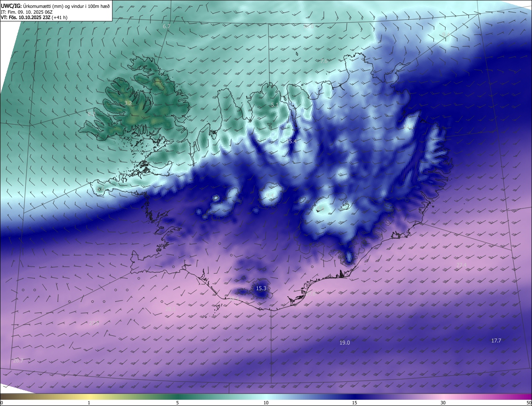The width and height of the screenshot is (532, 406).
Task: Click the 17.7 value in the southeast
Action: 496,340
